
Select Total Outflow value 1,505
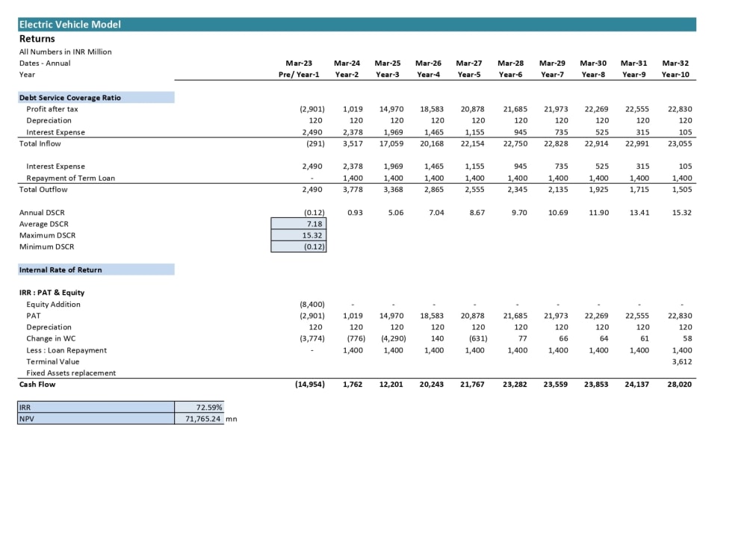coord(682,190)
